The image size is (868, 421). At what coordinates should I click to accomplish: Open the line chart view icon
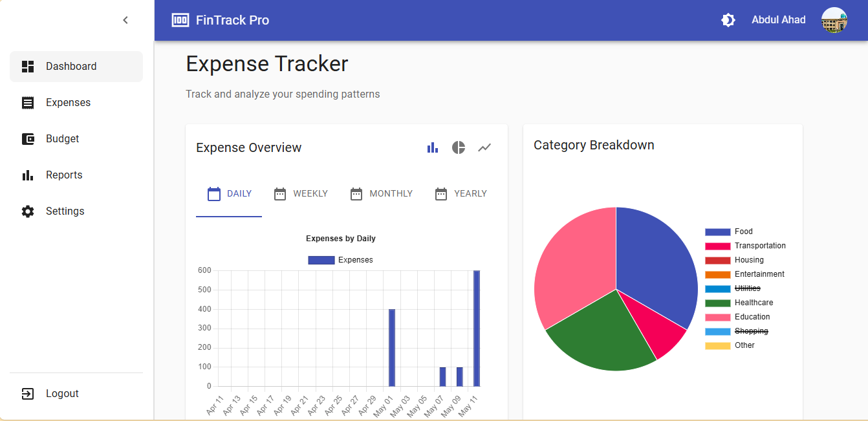tap(484, 147)
